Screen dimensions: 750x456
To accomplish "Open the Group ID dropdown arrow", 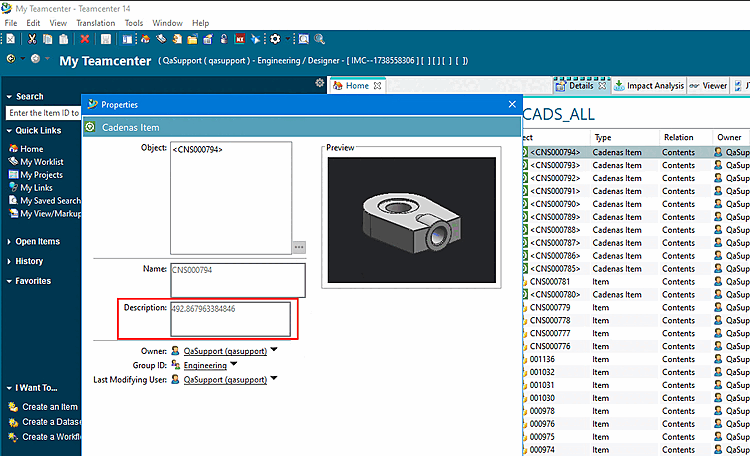I will pos(233,364).
